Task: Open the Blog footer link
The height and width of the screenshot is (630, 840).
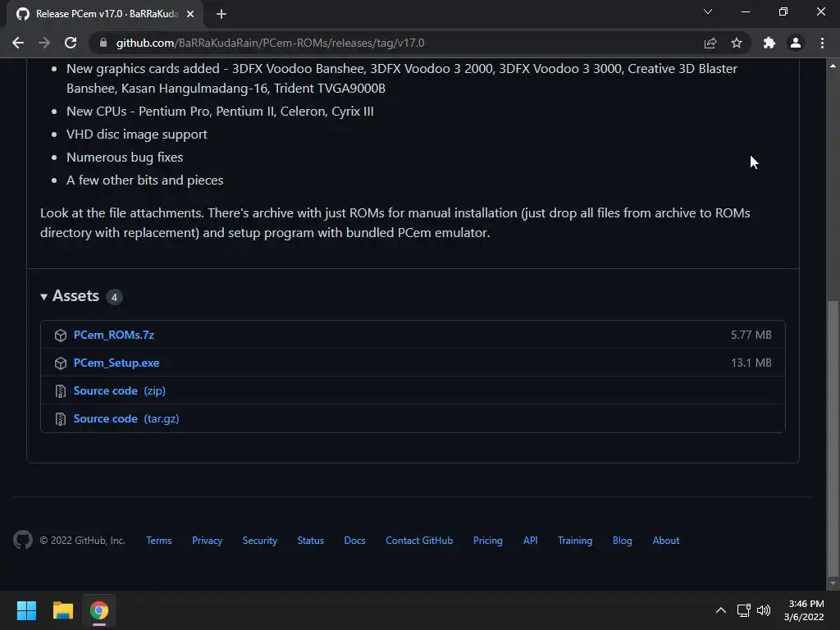Action: [x=623, y=541]
